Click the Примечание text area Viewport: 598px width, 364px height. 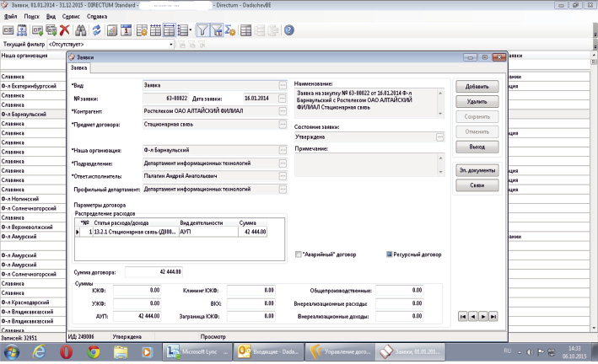(x=369, y=165)
